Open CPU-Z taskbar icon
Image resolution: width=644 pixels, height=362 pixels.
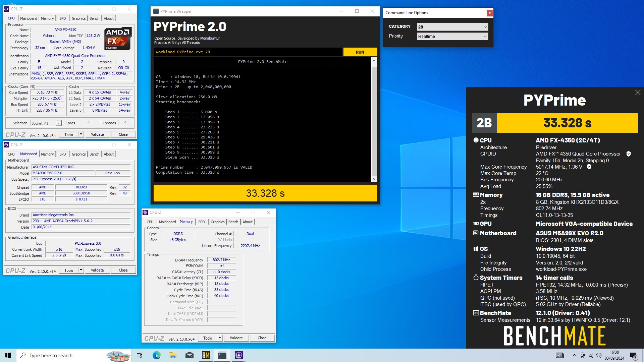pyautogui.click(x=238, y=355)
